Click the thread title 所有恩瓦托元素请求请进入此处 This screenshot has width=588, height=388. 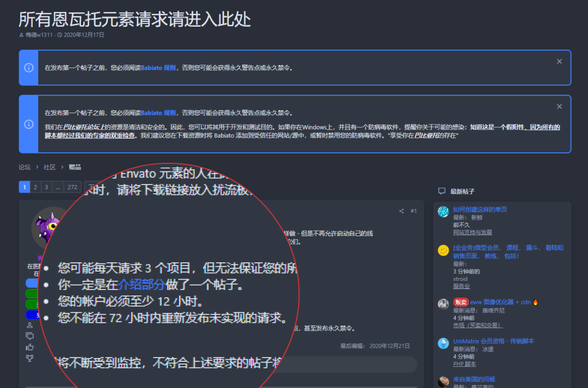pyautogui.click(x=134, y=20)
